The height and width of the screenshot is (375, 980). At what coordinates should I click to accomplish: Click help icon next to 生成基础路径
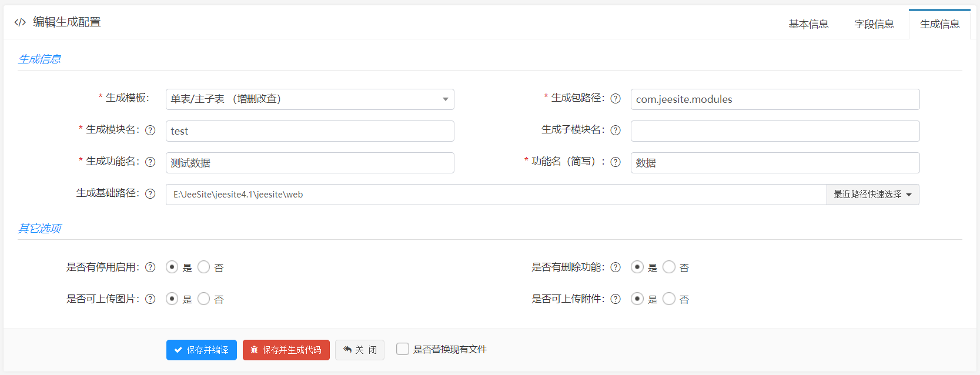[150, 194]
